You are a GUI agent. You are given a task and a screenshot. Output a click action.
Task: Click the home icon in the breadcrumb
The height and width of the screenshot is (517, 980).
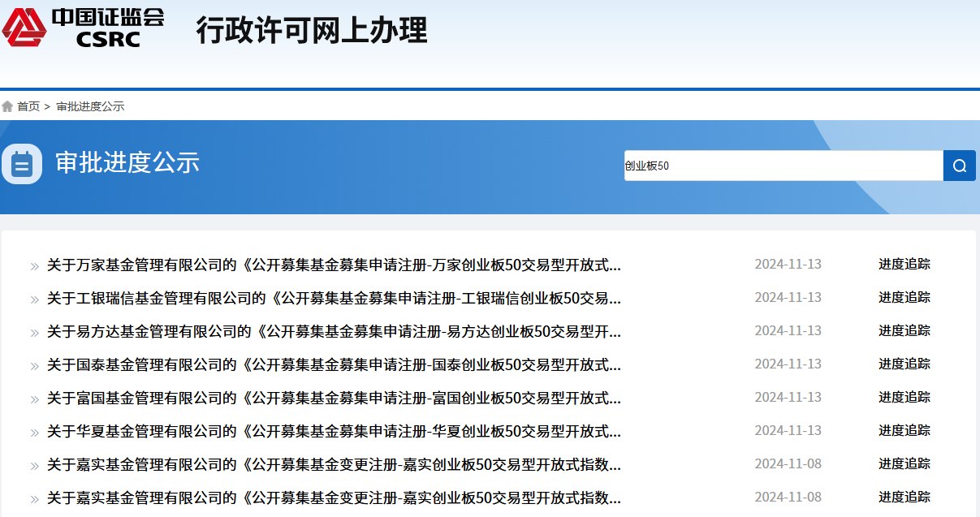pos(7,106)
